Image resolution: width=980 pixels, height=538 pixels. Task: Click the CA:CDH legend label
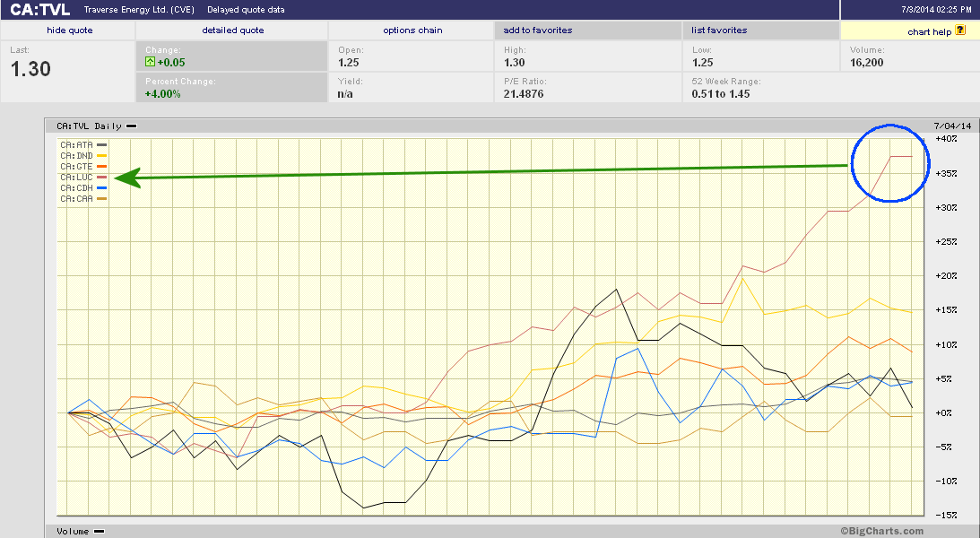coord(76,188)
